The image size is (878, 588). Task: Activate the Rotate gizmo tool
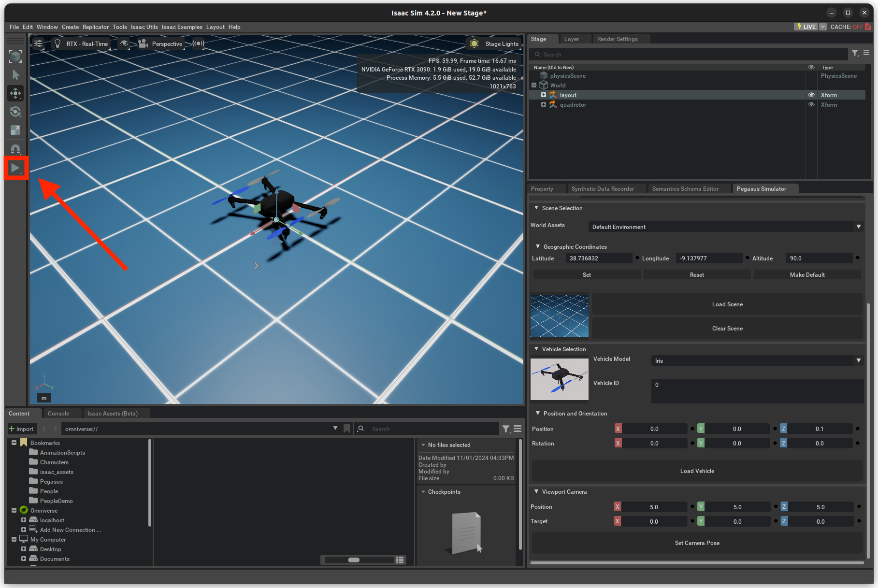[x=15, y=112]
